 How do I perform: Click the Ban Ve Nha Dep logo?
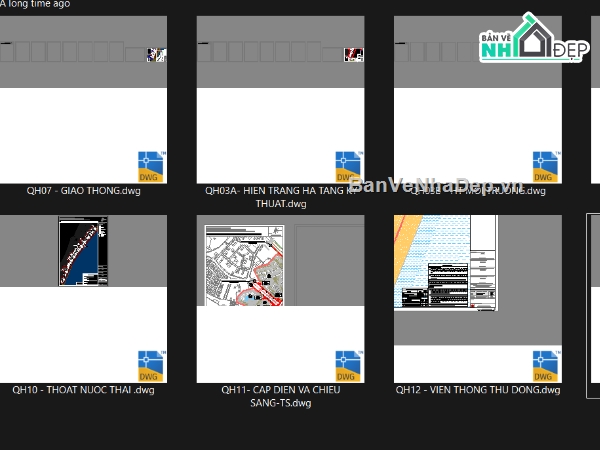pos(534,38)
